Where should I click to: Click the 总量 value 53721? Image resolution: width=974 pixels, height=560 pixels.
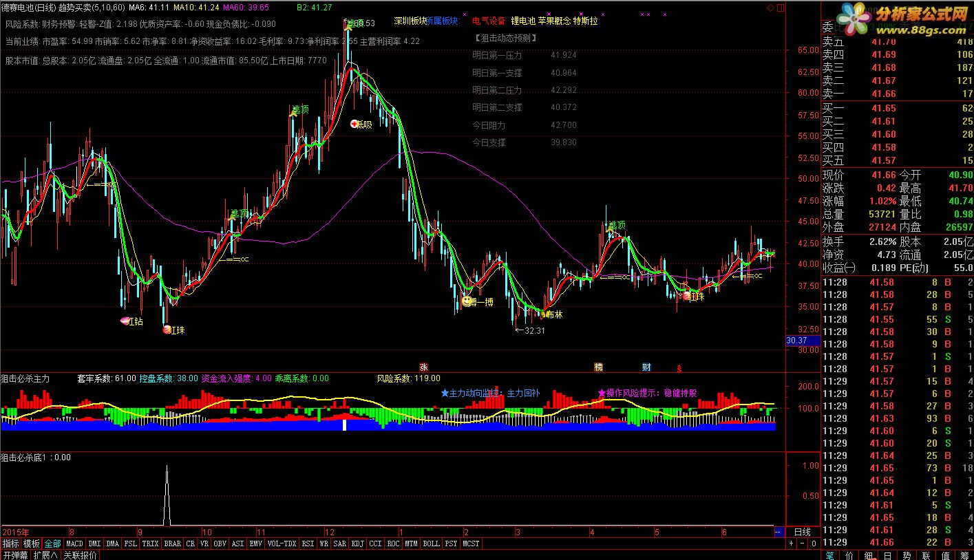pyautogui.click(x=882, y=214)
